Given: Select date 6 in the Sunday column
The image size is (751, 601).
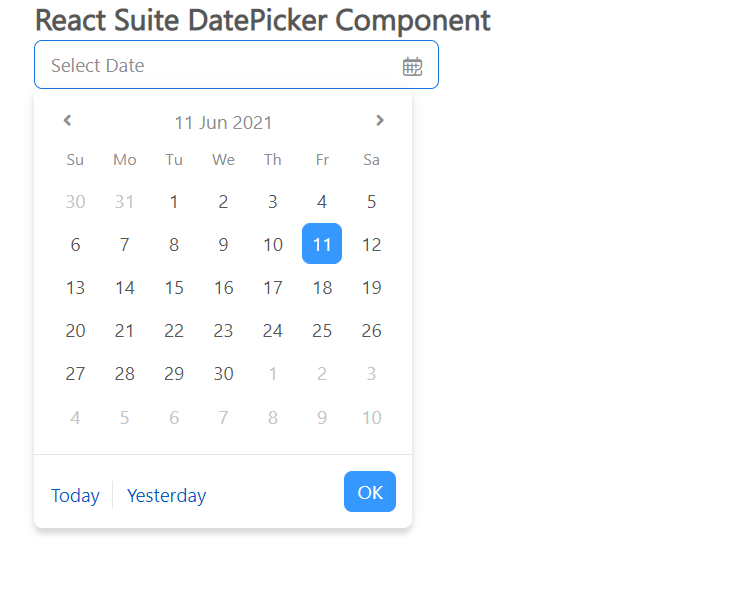Looking at the screenshot, I should pos(75,244).
